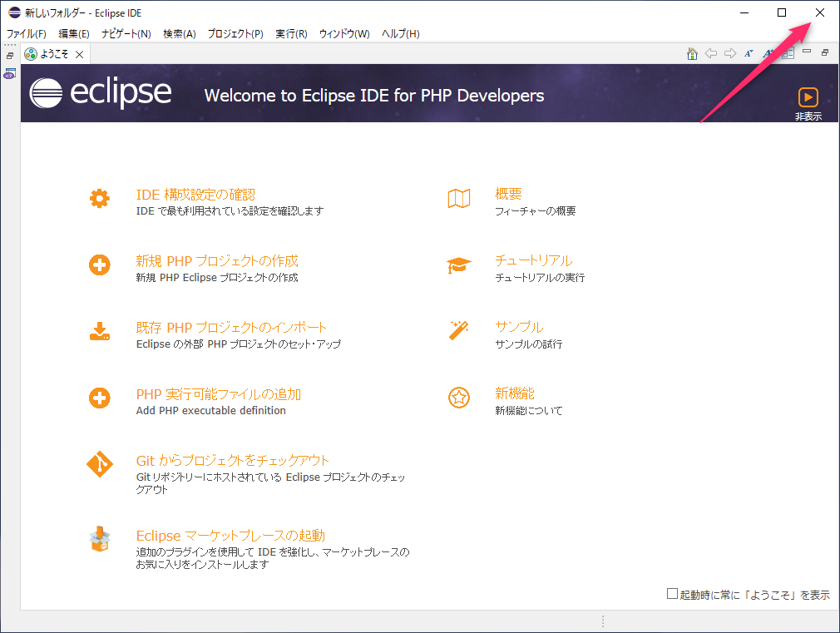Open the 概要 link
The height and width of the screenshot is (633, 840).
pos(508,194)
